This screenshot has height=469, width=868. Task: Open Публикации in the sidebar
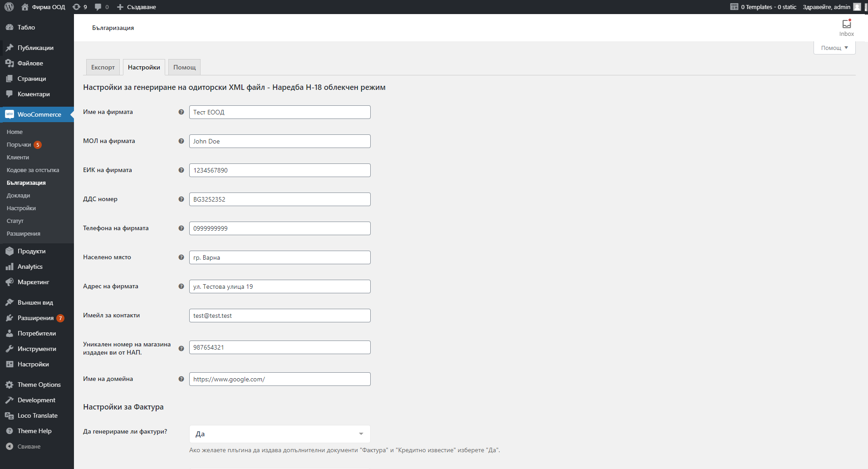pyautogui.click(x=37, y=48)
